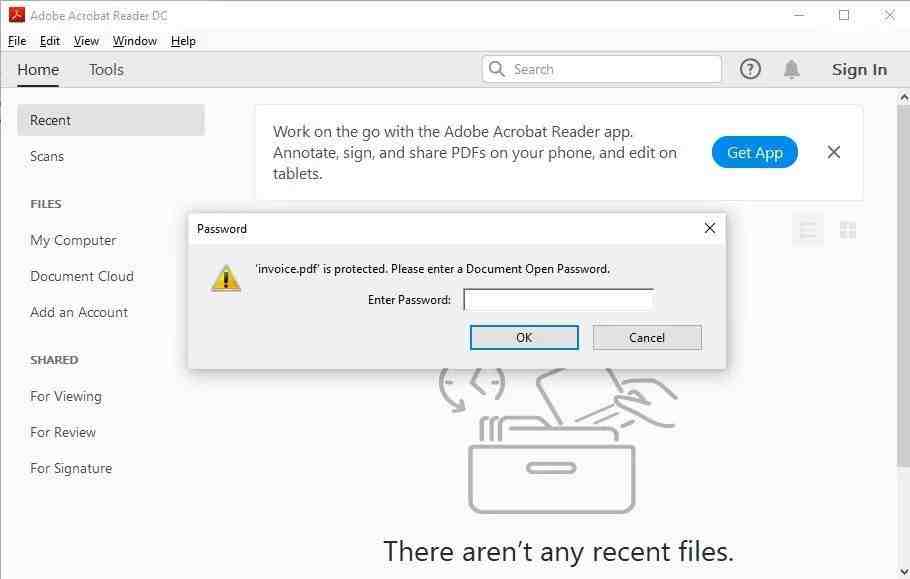The image size is (910, 579).
Task: Open the Edit menu
Action: click(x=49, y=41)
